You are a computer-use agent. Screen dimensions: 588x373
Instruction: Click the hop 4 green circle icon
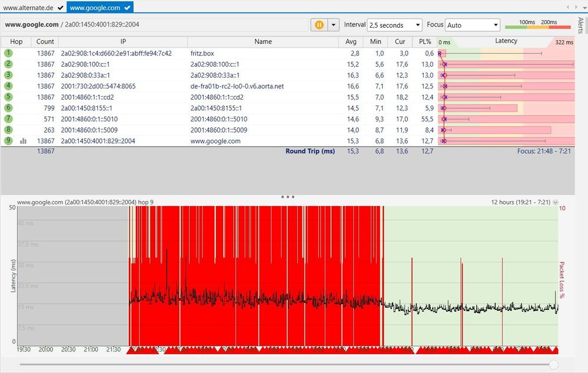[x=8, y=86]
